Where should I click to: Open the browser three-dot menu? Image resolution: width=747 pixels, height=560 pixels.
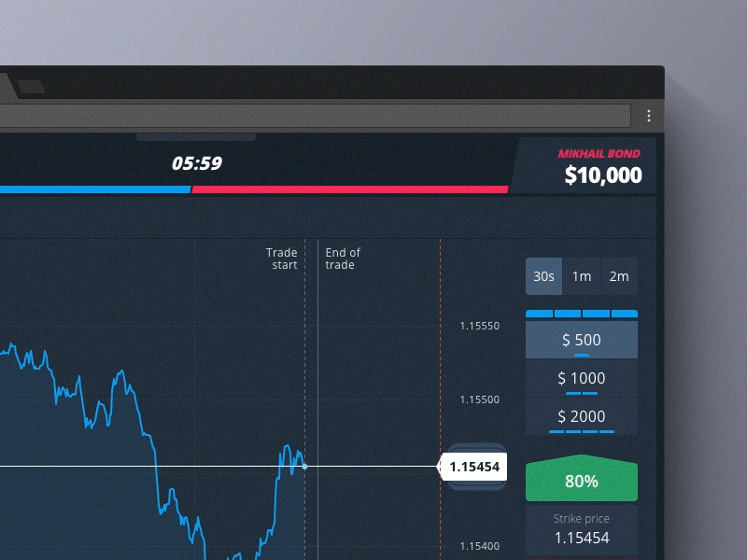click(649, 115)
